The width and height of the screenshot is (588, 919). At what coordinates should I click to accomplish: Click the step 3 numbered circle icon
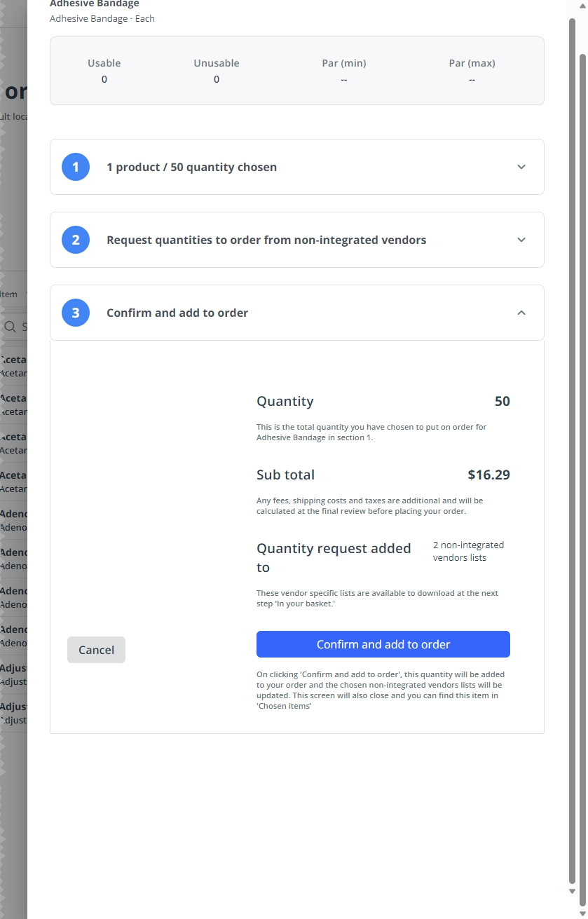[x=76, y=313]
